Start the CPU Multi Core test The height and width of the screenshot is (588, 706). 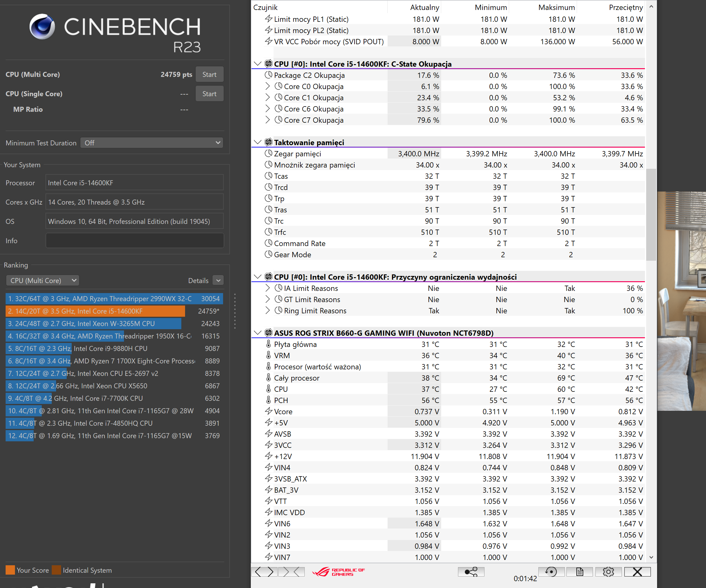(x=209, y=75)
